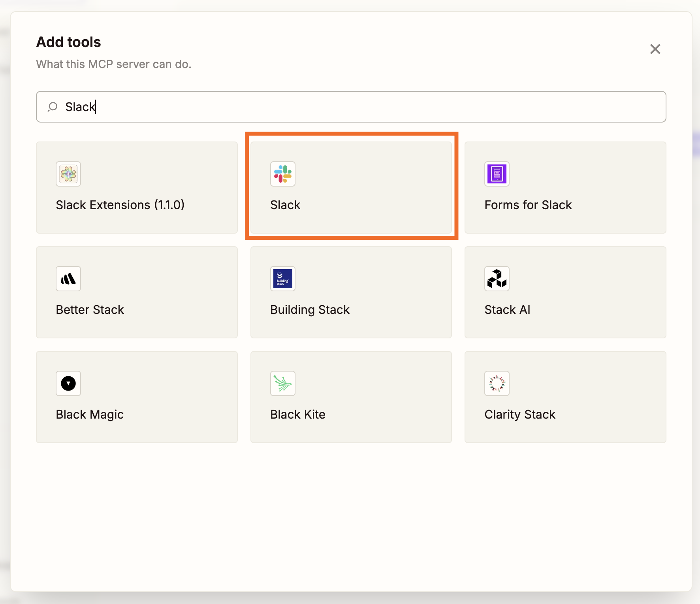
Task: Click the magnifier icon in search bar
Action: [x=52, y=106]
